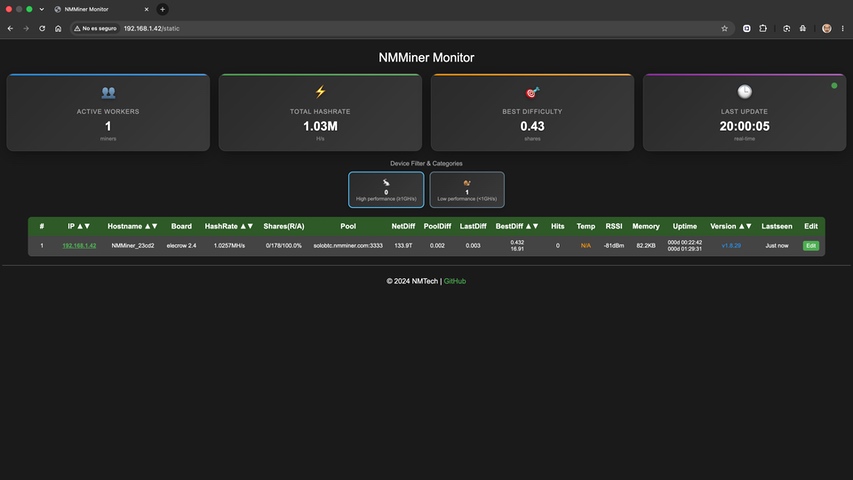
Task: Click the 20:00:05 last update time
Action: [744, 126]
